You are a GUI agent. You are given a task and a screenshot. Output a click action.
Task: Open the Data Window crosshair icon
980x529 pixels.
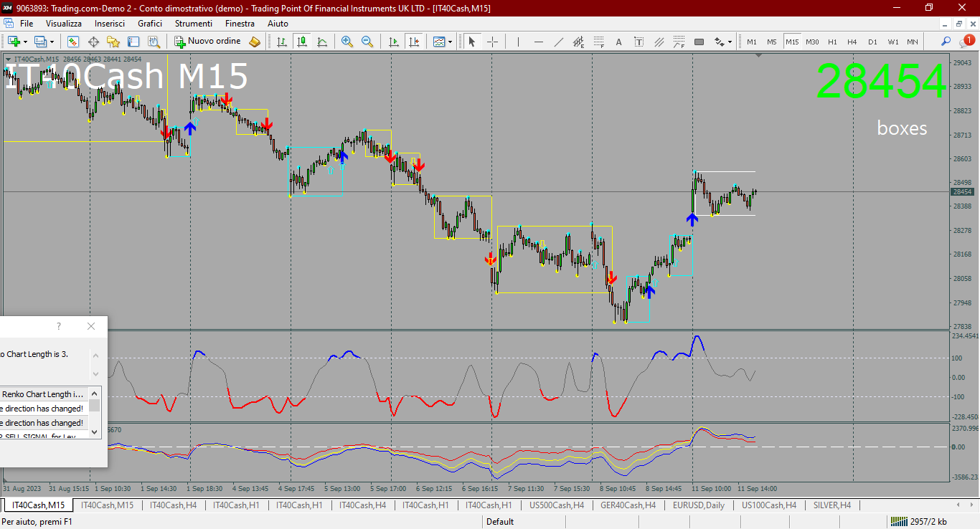pyautogui.click(x=93, y=42)
